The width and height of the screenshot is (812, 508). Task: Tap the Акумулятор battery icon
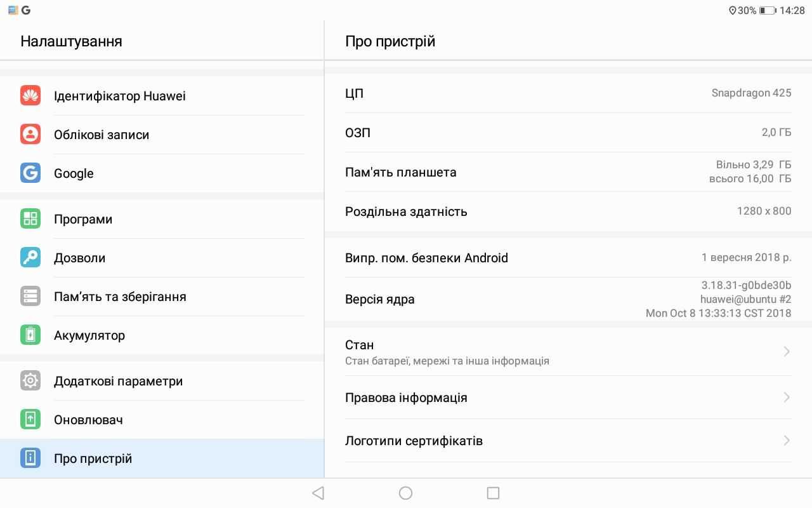point(30,335)
